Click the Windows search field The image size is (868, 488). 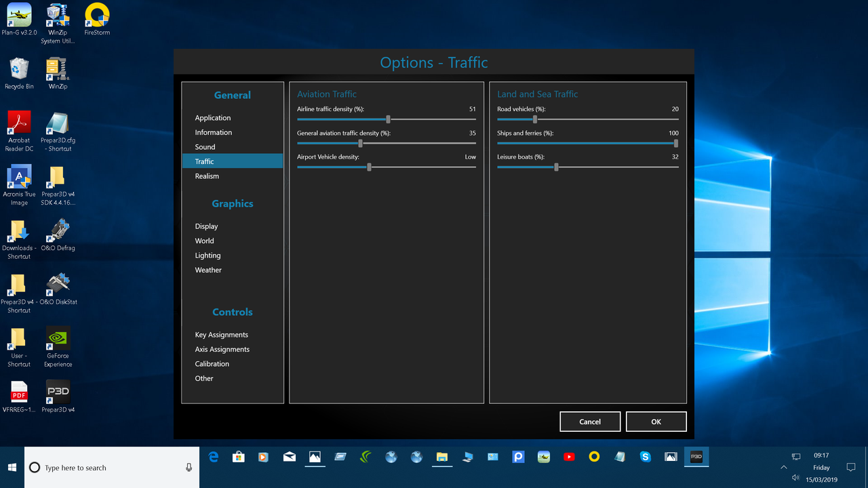[x=108, y=468]
